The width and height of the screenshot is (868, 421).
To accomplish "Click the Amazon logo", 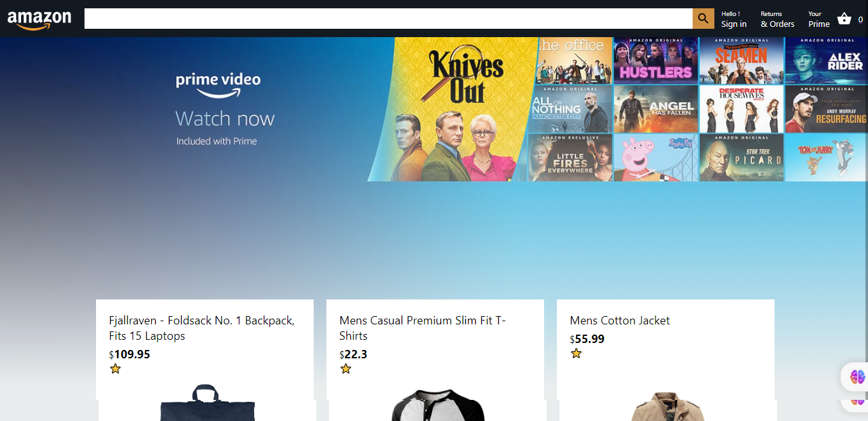I will 39,20.
